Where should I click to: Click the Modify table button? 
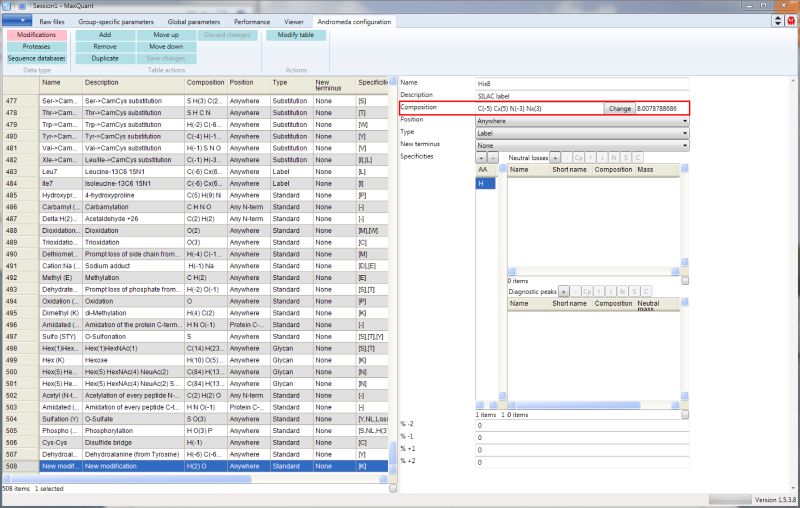click(x=296, y=35)
